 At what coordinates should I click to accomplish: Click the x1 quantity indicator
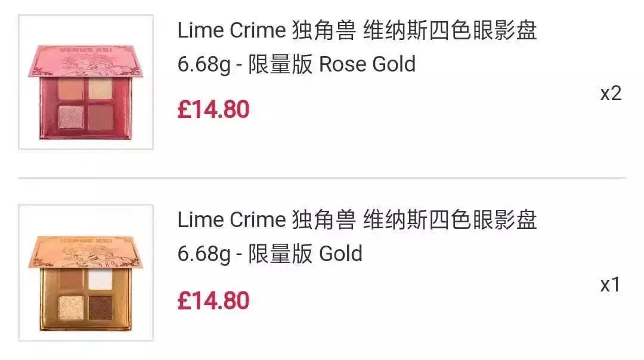[610, 285]
